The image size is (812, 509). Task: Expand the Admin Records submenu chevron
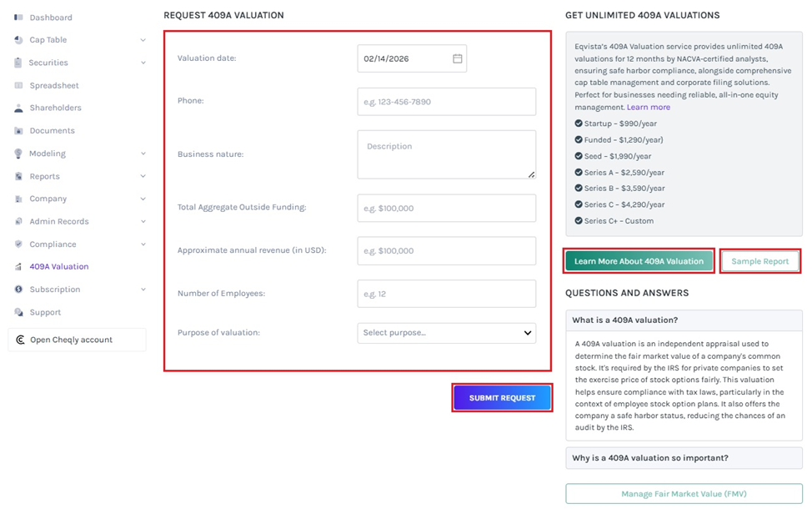coord(143,222)
